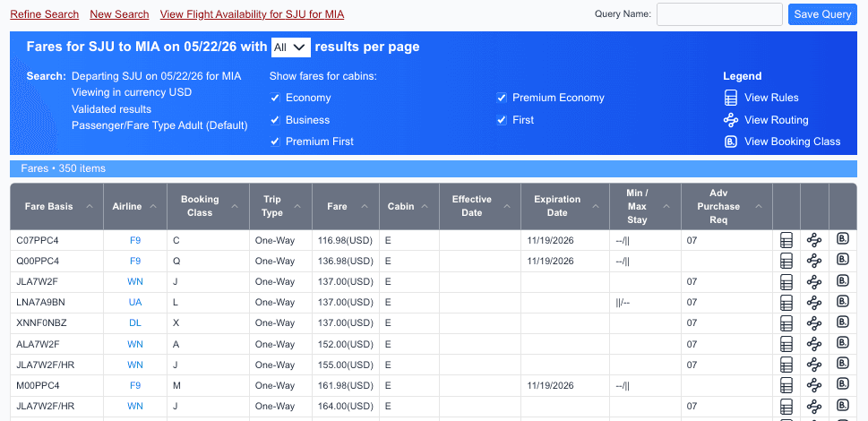The image size is (868, 421).
Task: Open F9 airline link for M00PPC4
Action: point(135,386)
